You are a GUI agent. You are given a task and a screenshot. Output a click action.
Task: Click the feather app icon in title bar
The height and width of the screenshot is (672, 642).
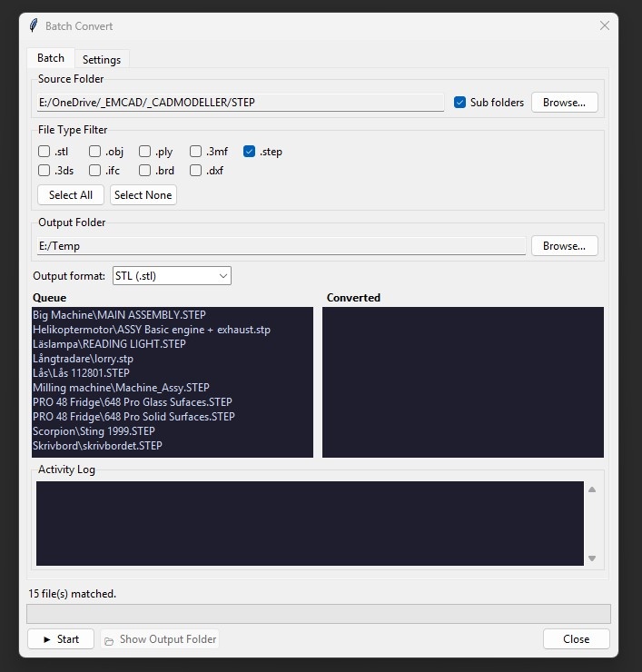click(34, 26)
